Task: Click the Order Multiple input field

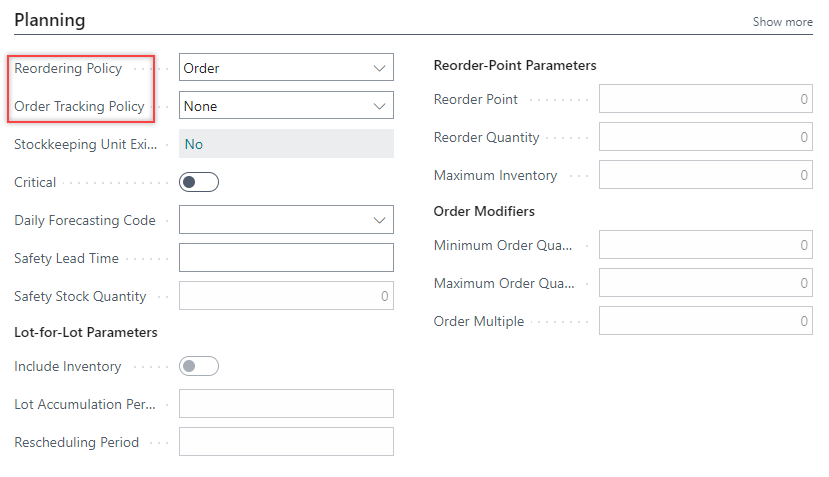Action: click(705, 321)
